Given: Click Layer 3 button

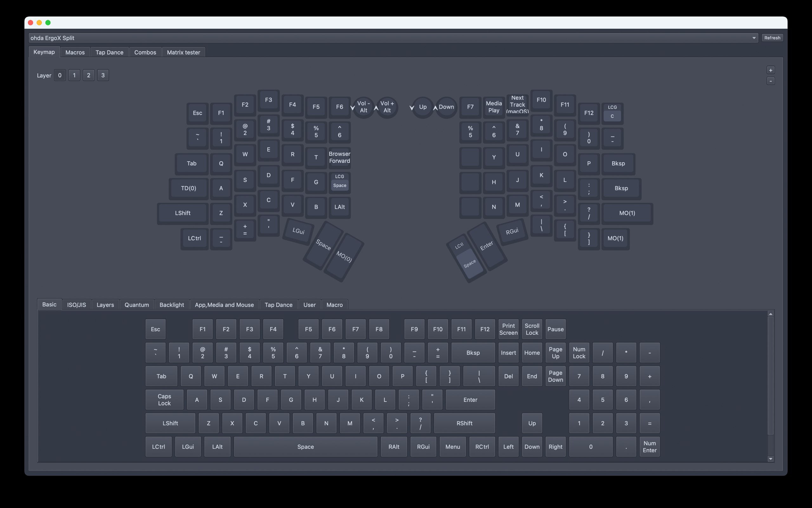Looking at the screenshot, I should [103, 74].
